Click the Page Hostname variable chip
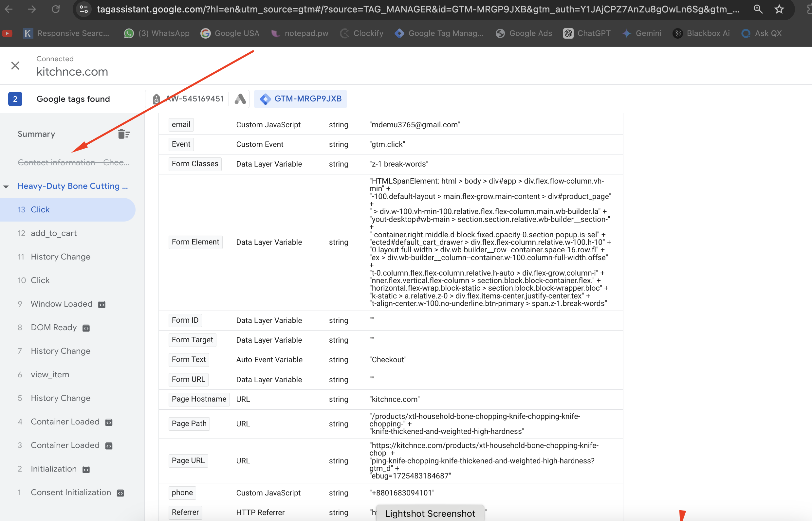The height and width of the screenshot is (521, 812). [x=199, y=399]
